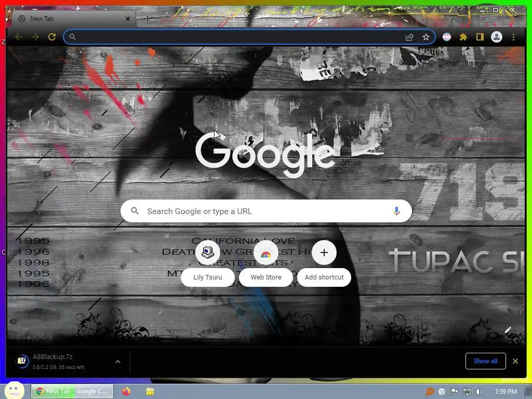Open the Gmail link
532x399 pixels.
pyautogui.click(x=450, y=63)
